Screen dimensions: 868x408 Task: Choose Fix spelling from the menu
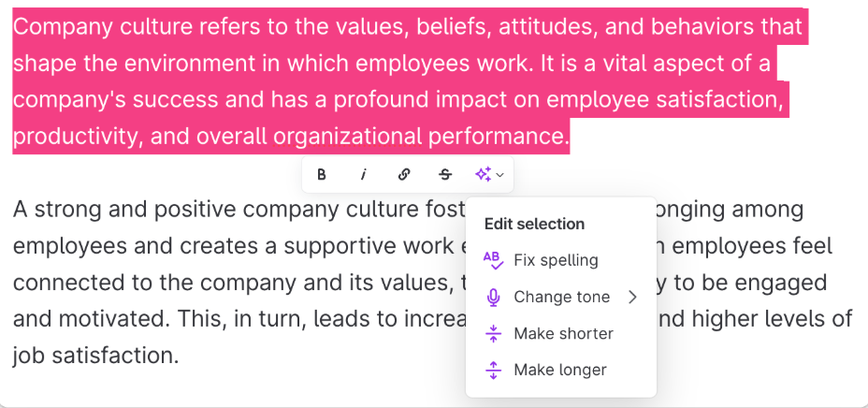[556, 260]
